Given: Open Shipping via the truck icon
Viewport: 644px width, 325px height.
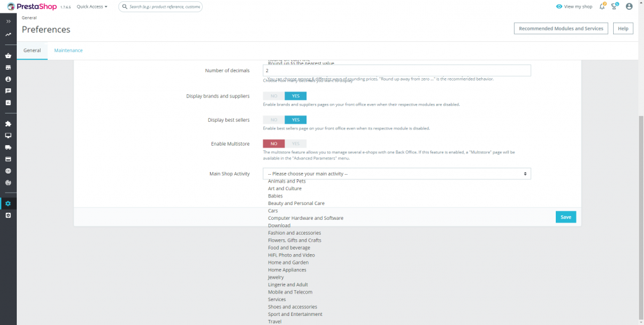Looking at the screenshot, I should pos(8,147).
